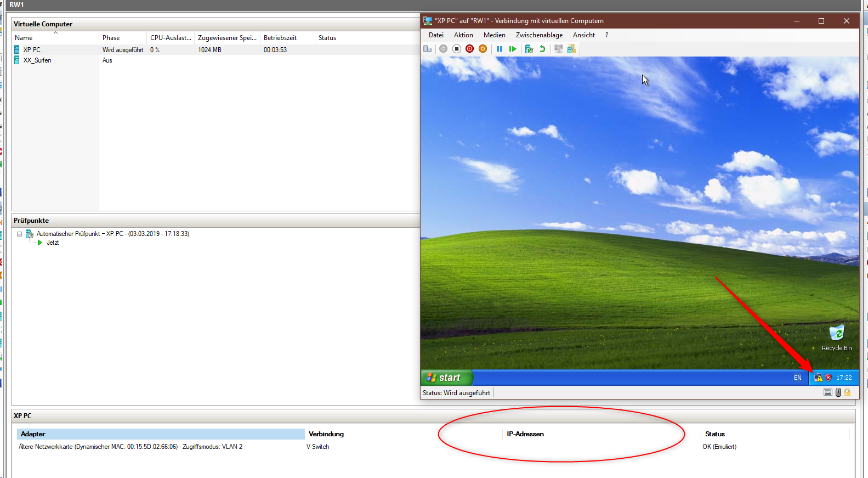This screenshot has height=478, width=868.
Task: Pause the virtual machine
Action: click(500, 49)
